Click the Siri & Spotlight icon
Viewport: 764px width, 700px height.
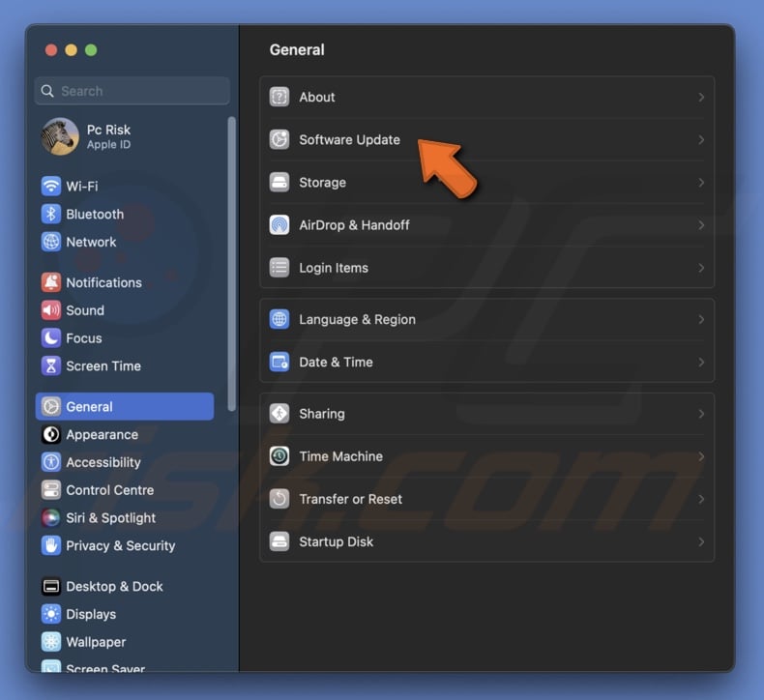tap(51, 518)
